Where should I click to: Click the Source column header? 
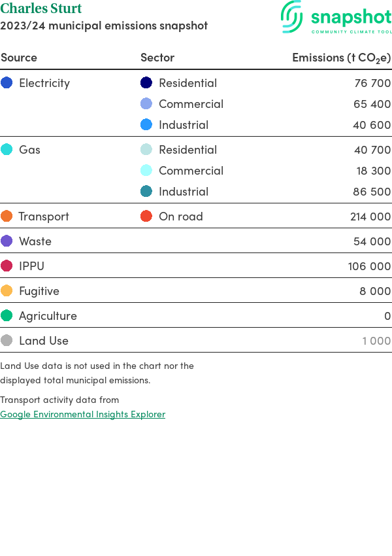coord(19,58)
